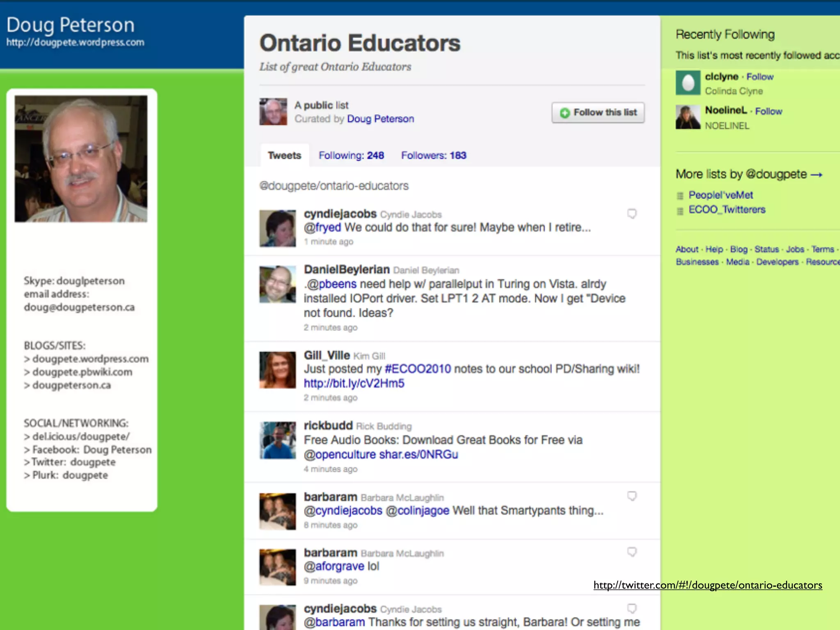Image resolution: width=840 pixels, height=630 pixels.
Task: Click the large Doug Peterson profile photo
Action: (81, 159)
